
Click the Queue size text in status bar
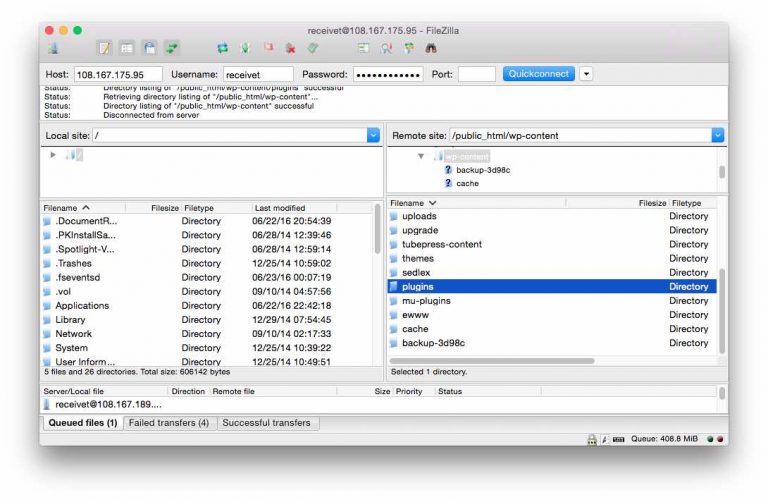coord(664,439)
